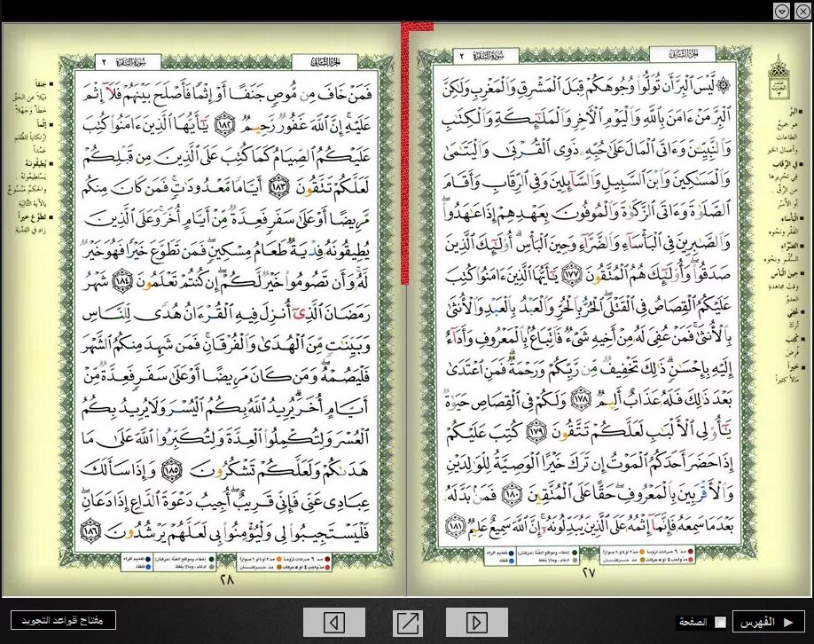Image resolution: width=814 pixels, height=644 pixels.
Task: Select margin note إثما on left page
Action: click(43, 123)
